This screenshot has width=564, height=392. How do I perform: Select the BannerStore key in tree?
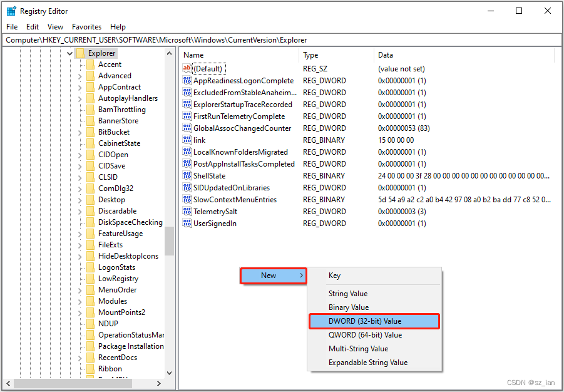(x=118, y=121)
